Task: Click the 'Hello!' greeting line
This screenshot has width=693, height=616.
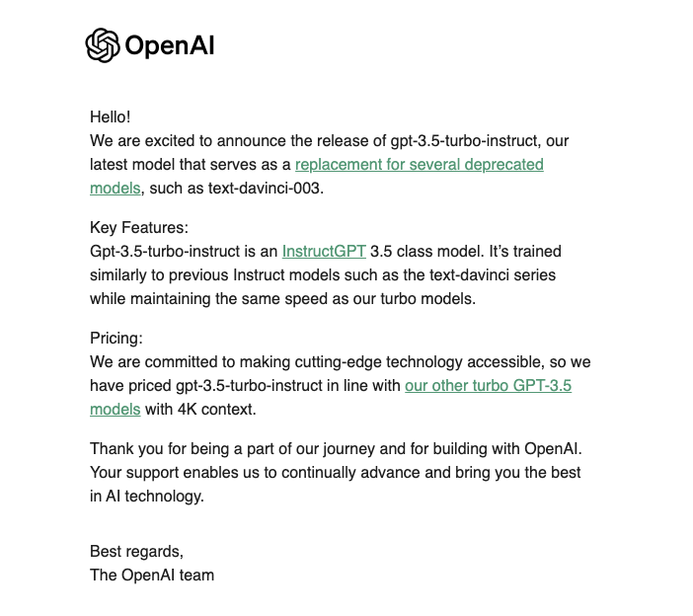Action: pos(110,117)
